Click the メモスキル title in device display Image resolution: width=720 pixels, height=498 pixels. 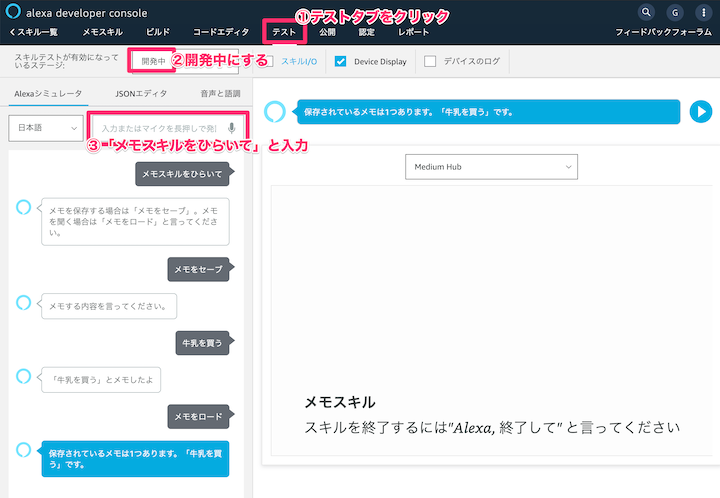[x=340, y=402]
